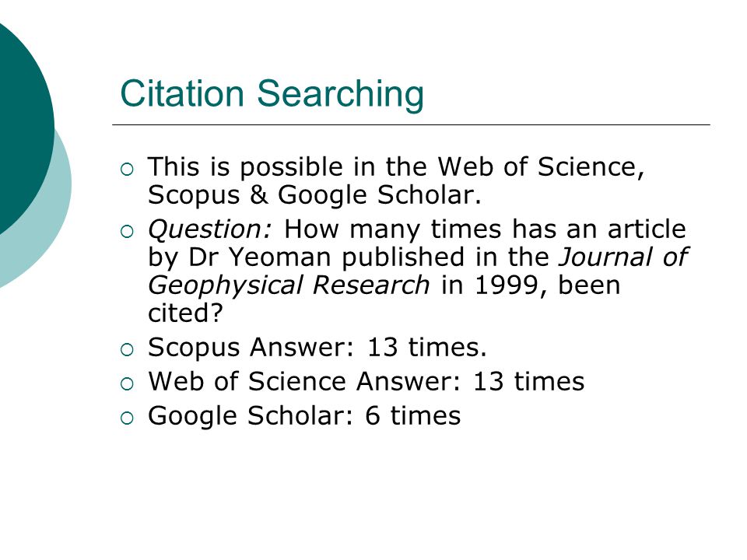The image size is (747, 560).
Task: Click the bullet before 'Web of Science Answer'
Action: [127, 384]
